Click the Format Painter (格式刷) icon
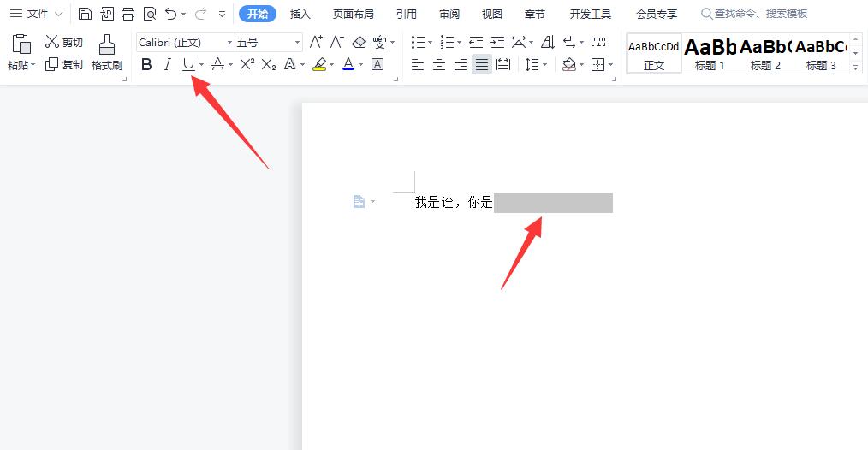The width and height of the screenshot is (868, 450). coord(107,52)
